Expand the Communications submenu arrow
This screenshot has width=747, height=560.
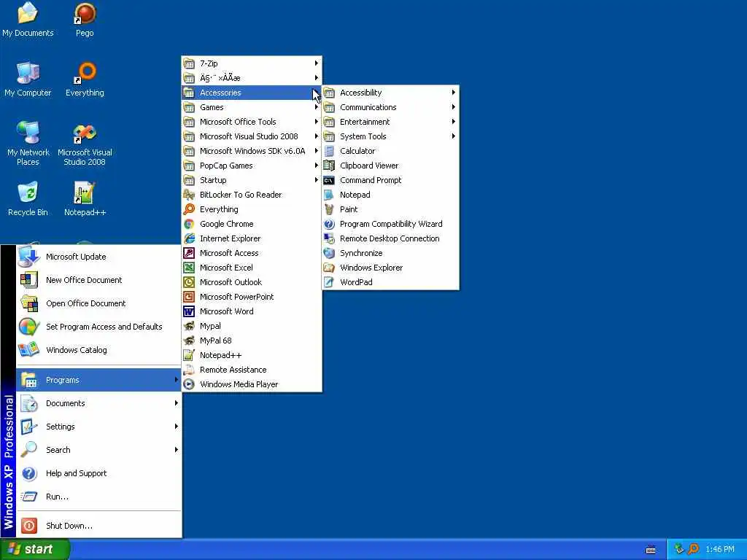454,107
